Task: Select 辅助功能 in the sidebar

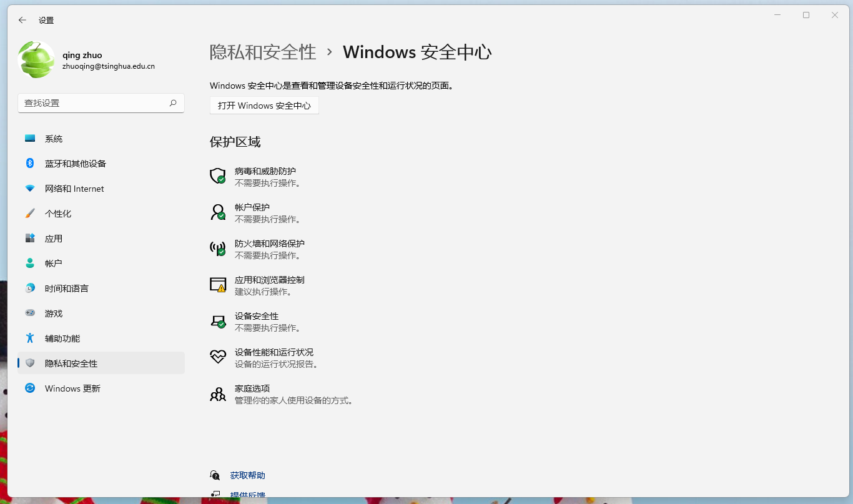Action: tap(101, 338)
